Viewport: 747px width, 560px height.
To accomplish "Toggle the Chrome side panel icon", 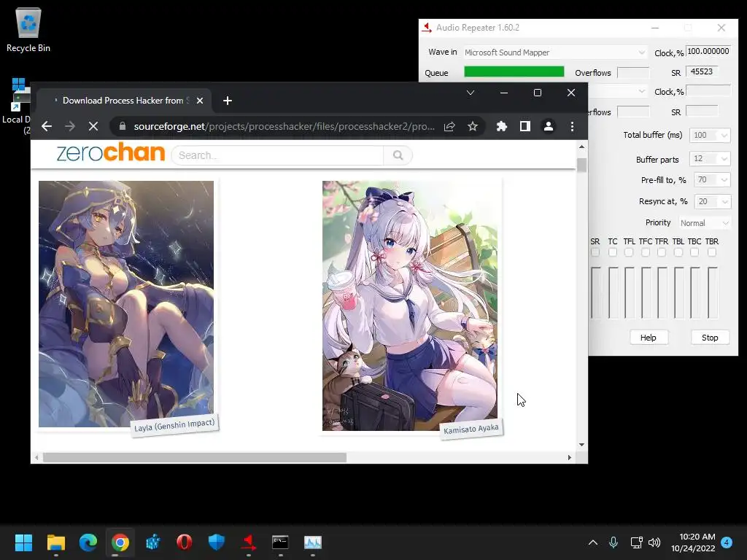I will (525, 126).
